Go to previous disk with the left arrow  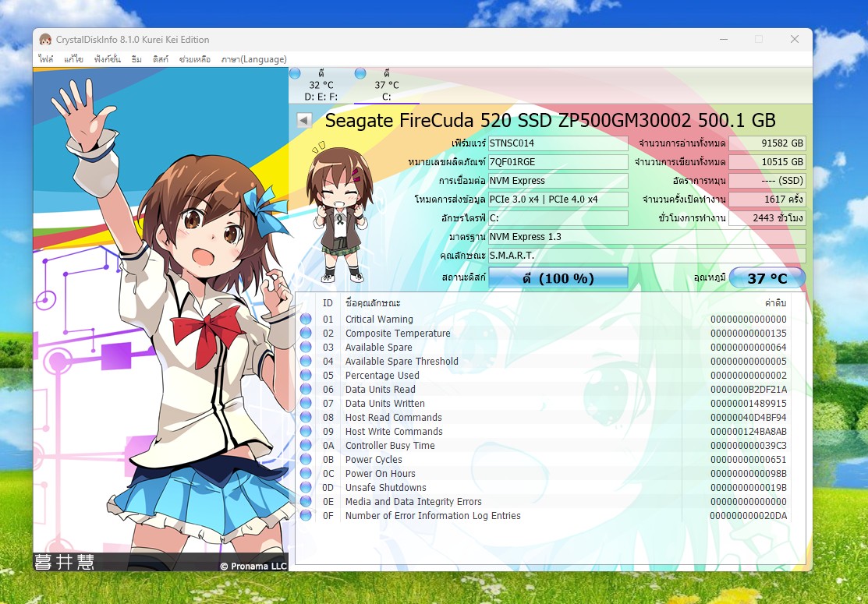(304, 120)
